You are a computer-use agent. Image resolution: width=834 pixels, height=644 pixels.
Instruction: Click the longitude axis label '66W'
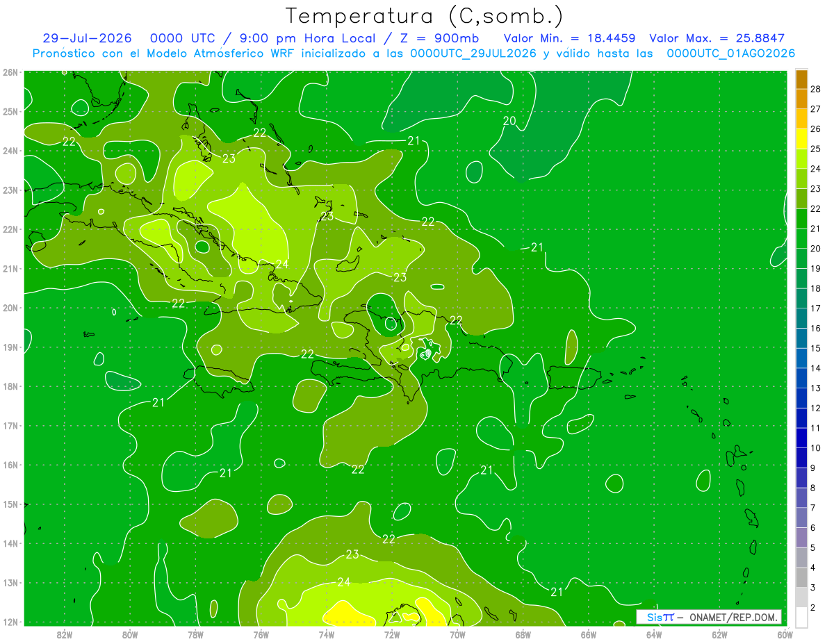pos(589,634)
